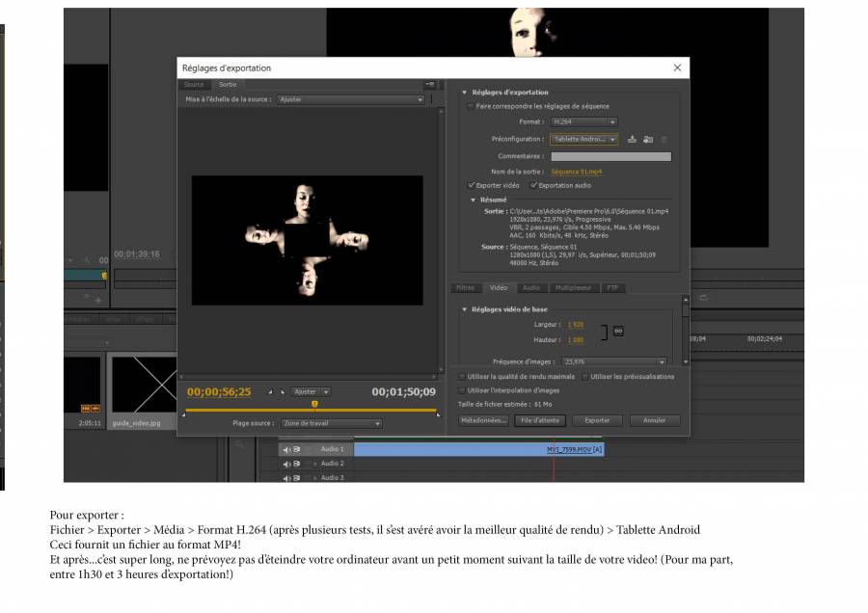
Task: Switch to the Audio settings tab
Action: [530, 287]
